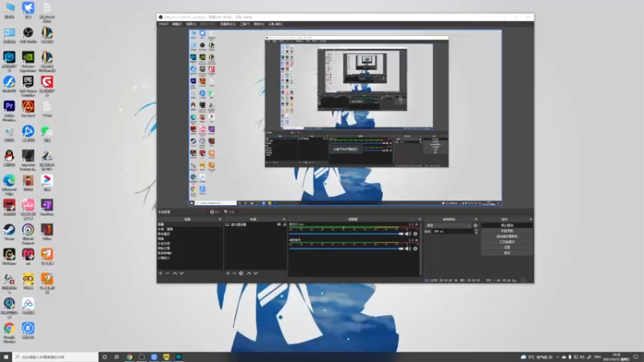Viewport: 644px width, 362px height.
Task: Open WeChat green bubble desktop icon
Action: 47,131
